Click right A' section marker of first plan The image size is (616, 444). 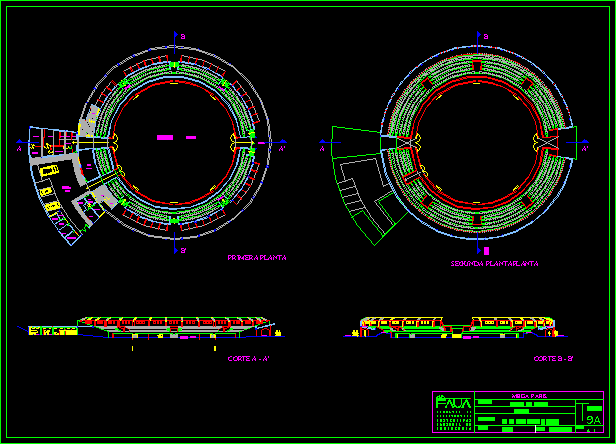[281, 147]
